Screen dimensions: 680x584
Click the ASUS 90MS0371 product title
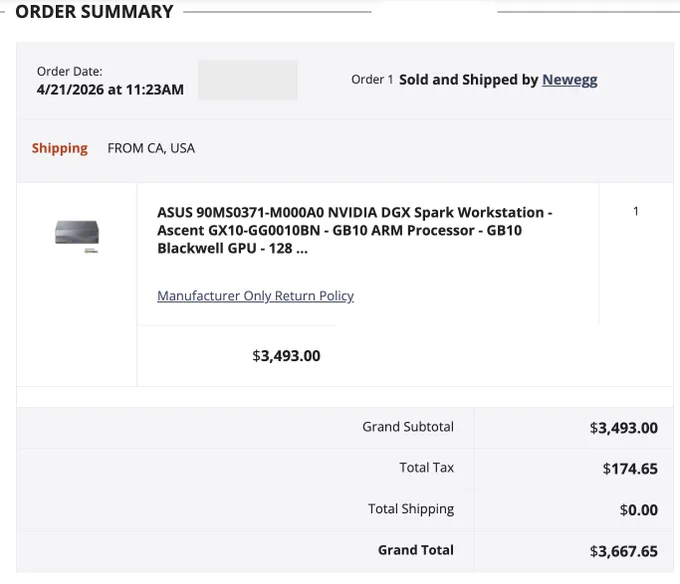click(354, 230)
